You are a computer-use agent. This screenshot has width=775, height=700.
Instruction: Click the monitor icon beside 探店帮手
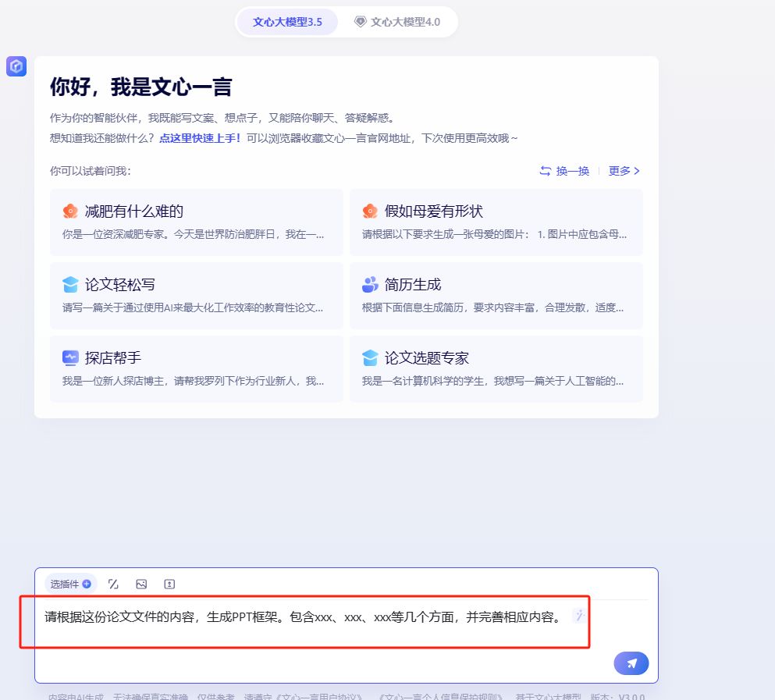coord(70,357)
